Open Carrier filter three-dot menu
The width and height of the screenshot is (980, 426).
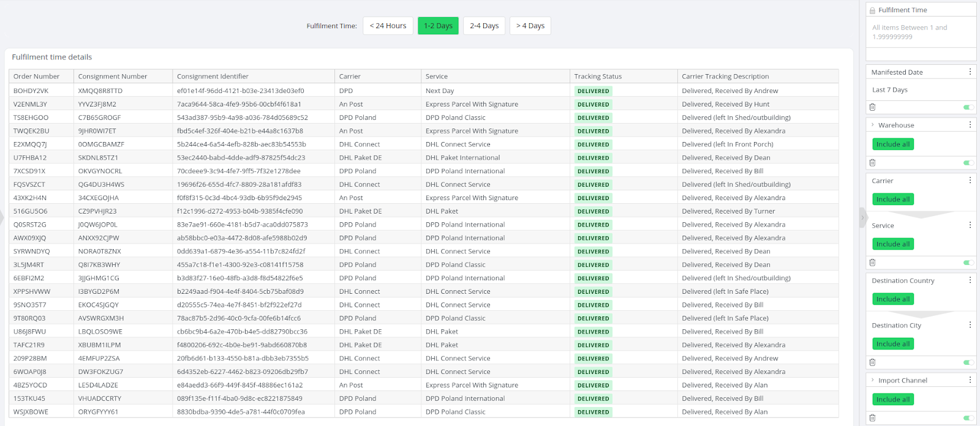(x=970, y=181)
